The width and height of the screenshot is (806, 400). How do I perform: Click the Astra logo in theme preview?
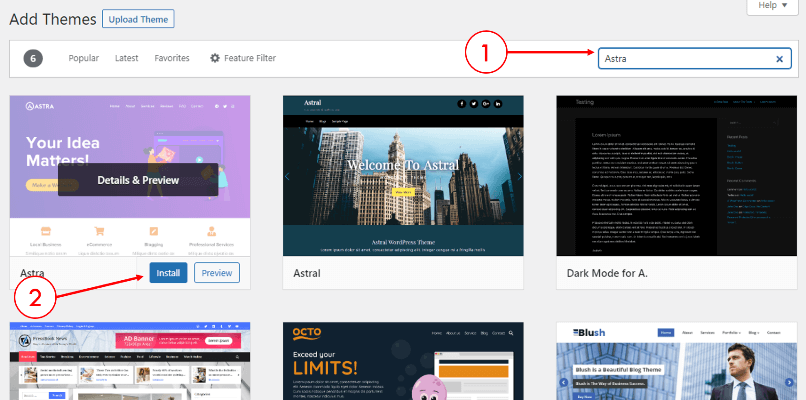click(40, 106)
